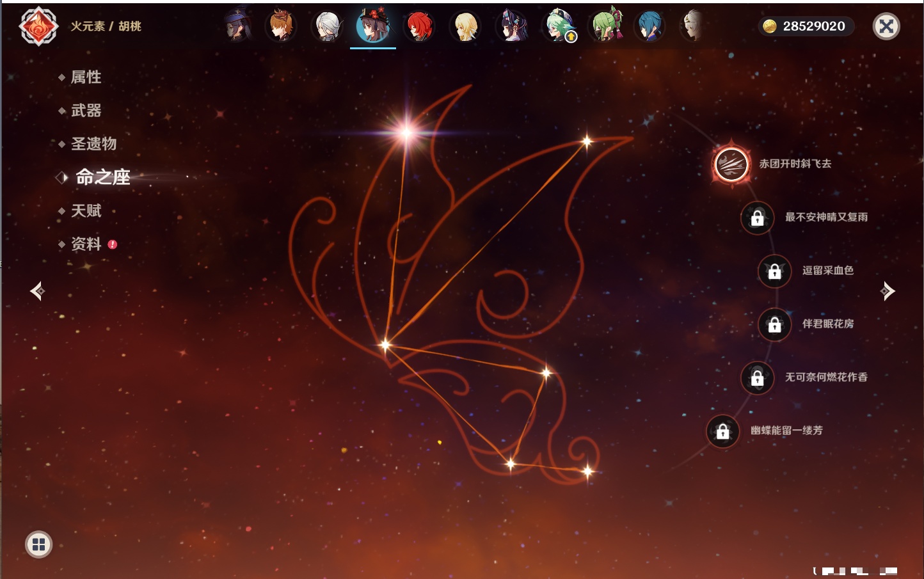
Task: Click the 火元素 / 胡桃 title text
Action: click(x=106, y=26)
